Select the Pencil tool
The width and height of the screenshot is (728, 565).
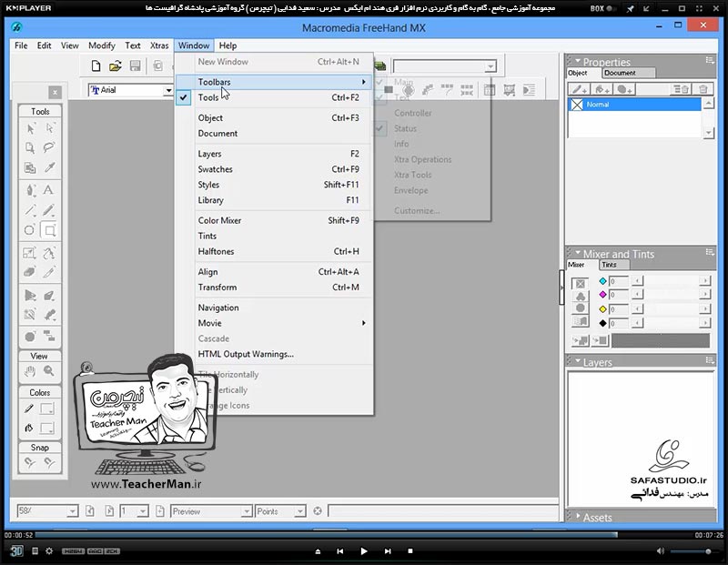click(x=49, y=210)
